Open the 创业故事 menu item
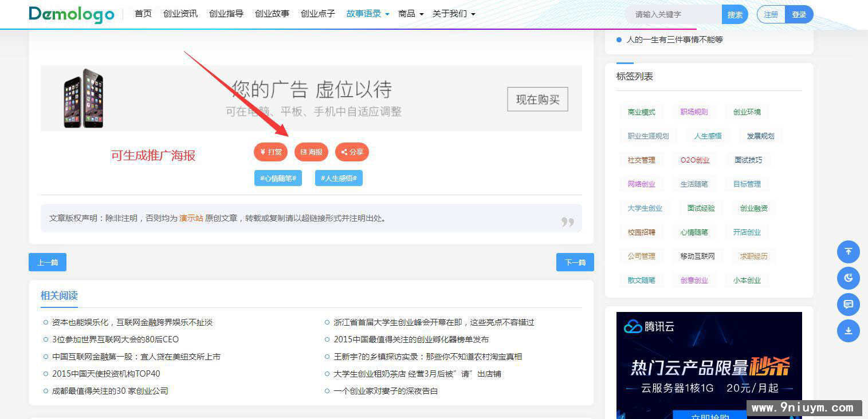This screenshot has height=419, width=868. pyautogui.click(x=272, y=14)
